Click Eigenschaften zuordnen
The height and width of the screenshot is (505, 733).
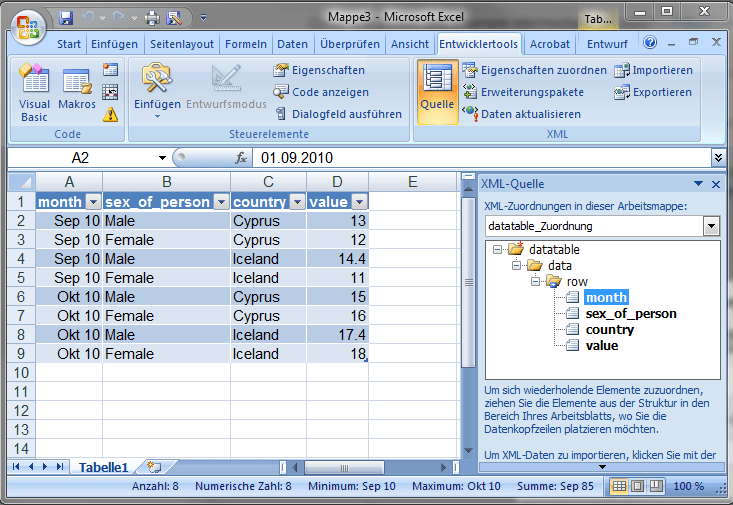[534, 70]
